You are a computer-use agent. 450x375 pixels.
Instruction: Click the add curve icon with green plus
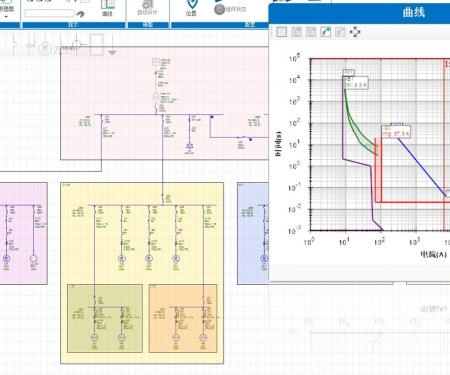pyautogui.click(x=326, y=32)
